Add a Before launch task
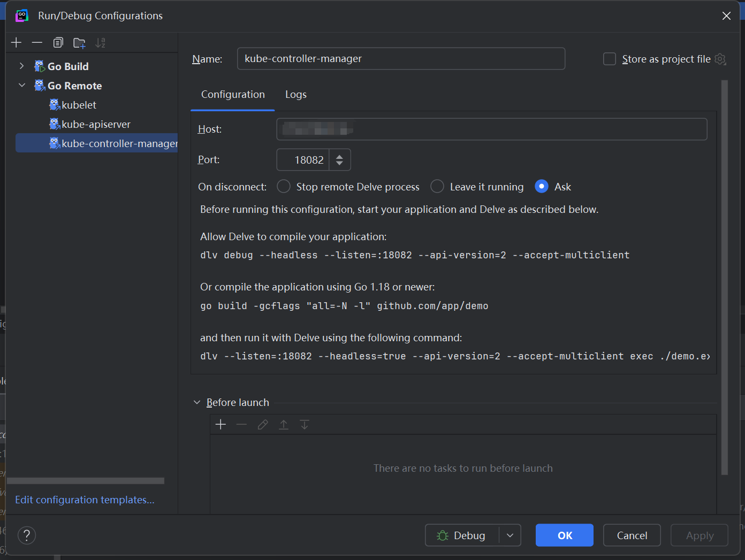Image resolution: width=745 pixels, height=560 pixels. (221, 425)
